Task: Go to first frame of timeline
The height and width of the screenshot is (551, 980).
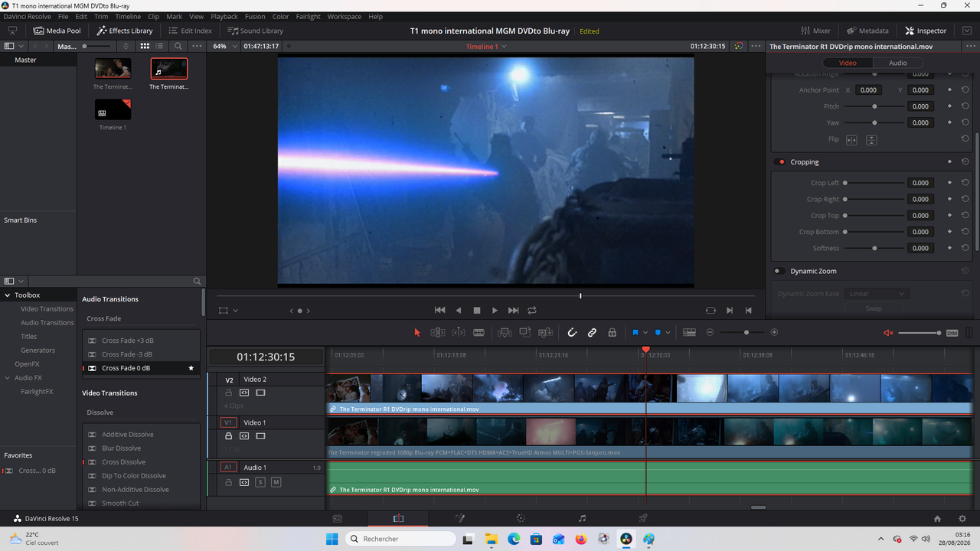Action: pos(439,311)
